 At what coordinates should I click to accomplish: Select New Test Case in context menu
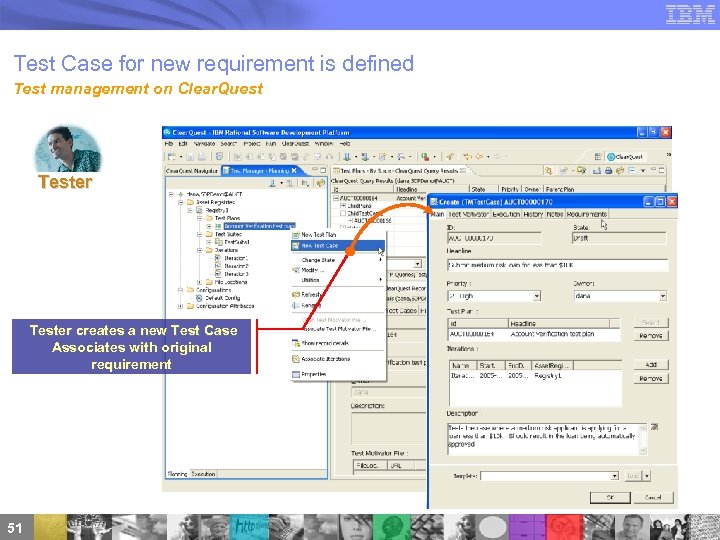[x=338, y=246]
